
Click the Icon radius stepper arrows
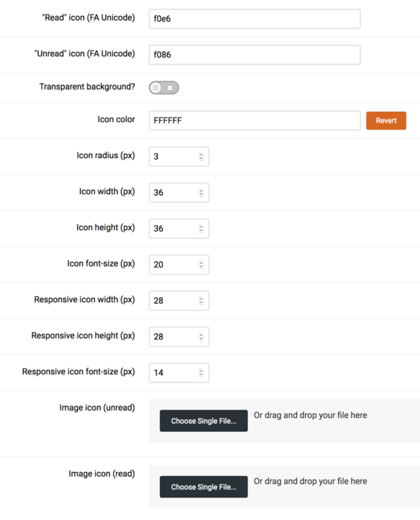(201, 157)
